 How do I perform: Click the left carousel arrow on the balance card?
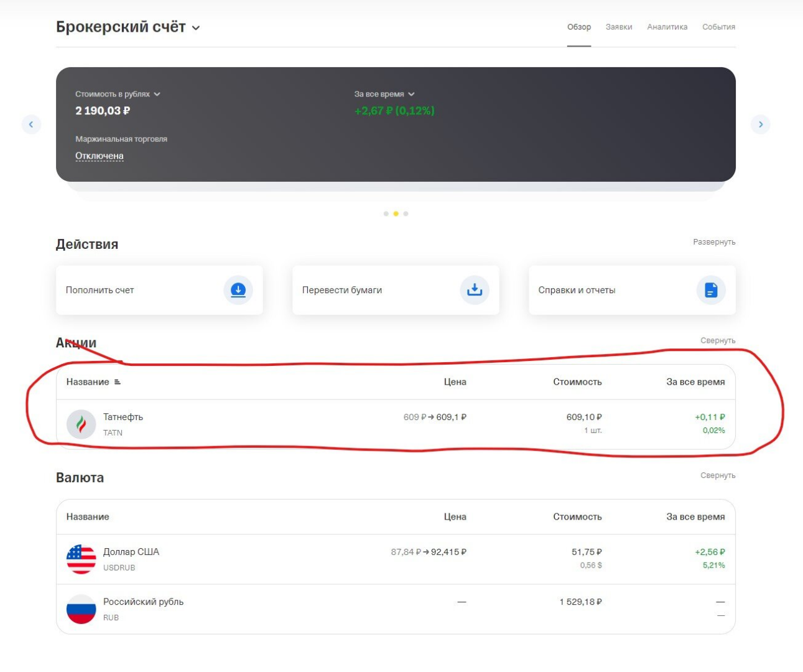pyautogui.click(x=31, y=124)
